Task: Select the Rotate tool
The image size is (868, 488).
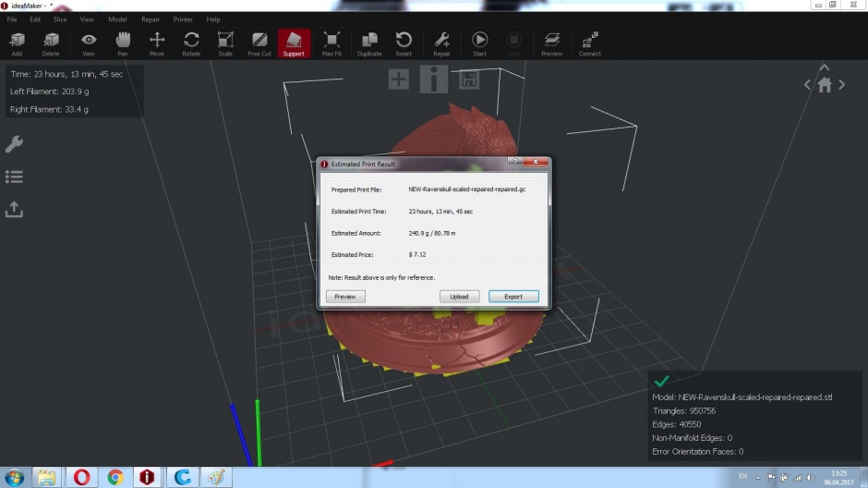Action: pyautogui.click(x=191, y=43)
